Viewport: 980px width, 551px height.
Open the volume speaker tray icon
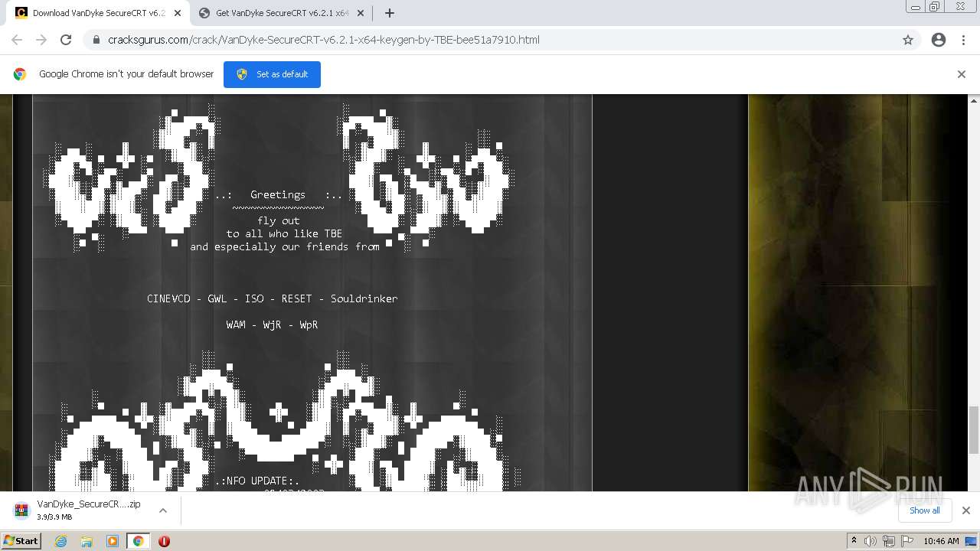point(871,541)
